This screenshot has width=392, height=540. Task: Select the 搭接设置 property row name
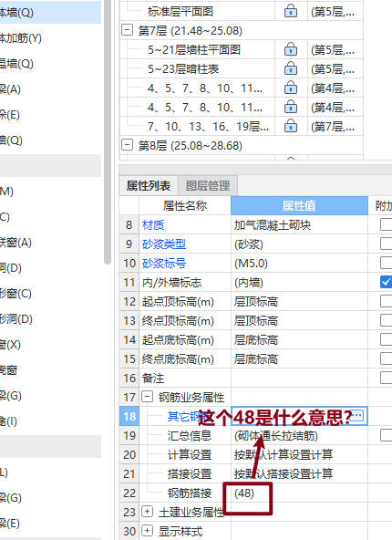coord(190,474)
